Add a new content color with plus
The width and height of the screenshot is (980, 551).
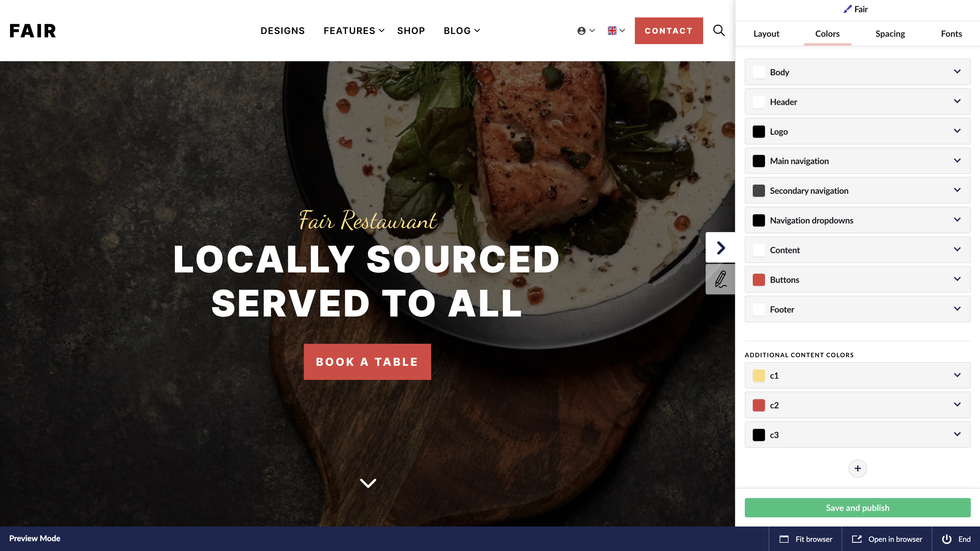coord(858,468)
